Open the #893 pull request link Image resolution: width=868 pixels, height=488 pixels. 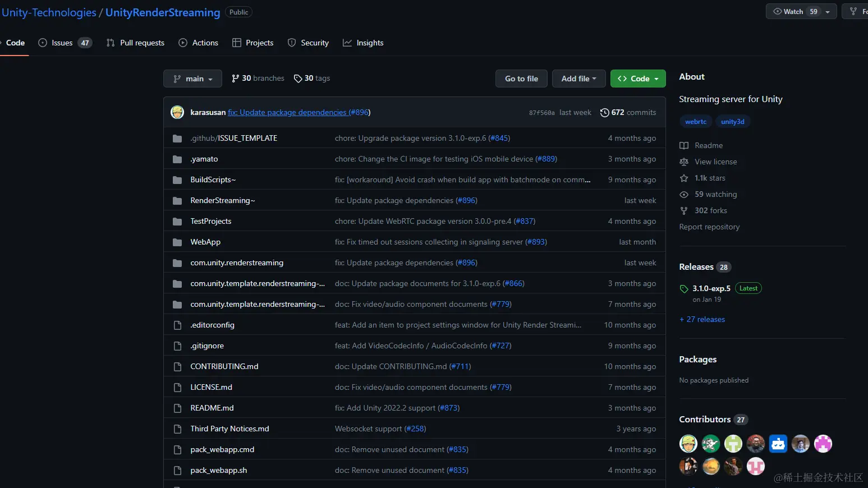click(536, 242)
